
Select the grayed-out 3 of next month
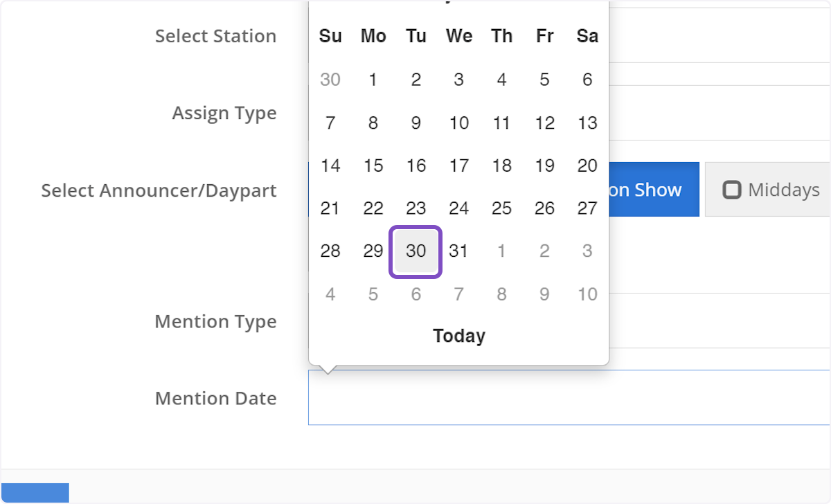(587, 251)
